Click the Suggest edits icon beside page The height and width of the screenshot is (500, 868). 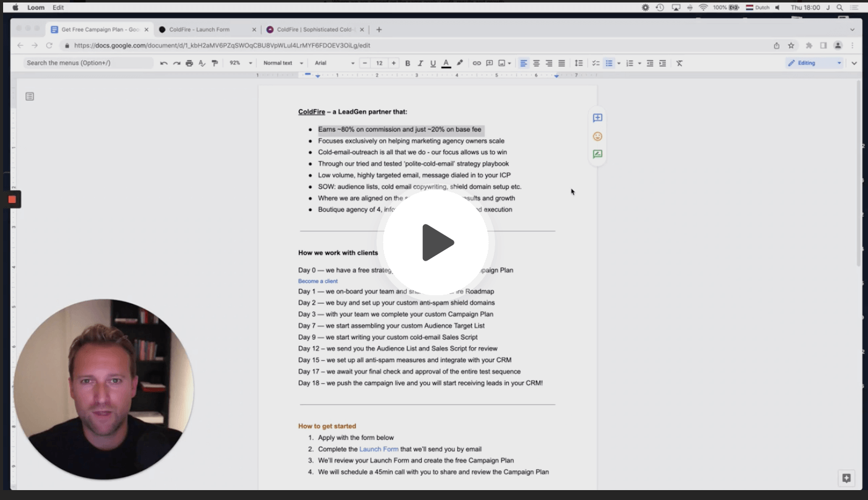(x=597, y=154)
